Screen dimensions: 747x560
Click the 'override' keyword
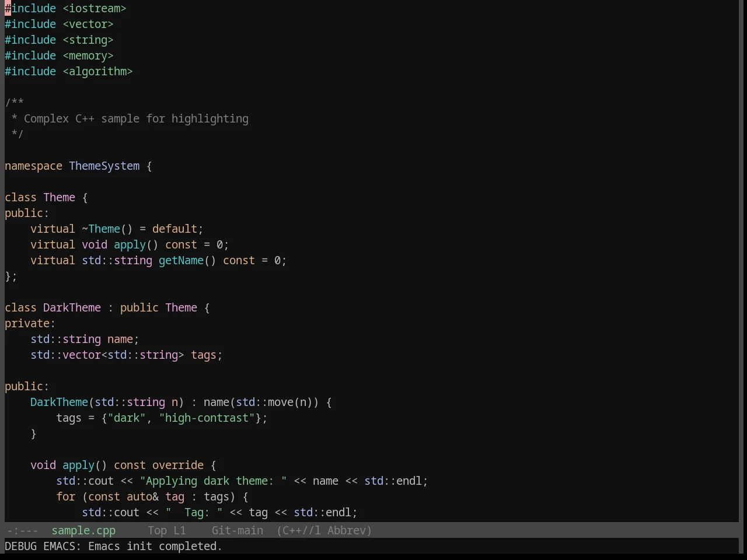click(178, 465)
